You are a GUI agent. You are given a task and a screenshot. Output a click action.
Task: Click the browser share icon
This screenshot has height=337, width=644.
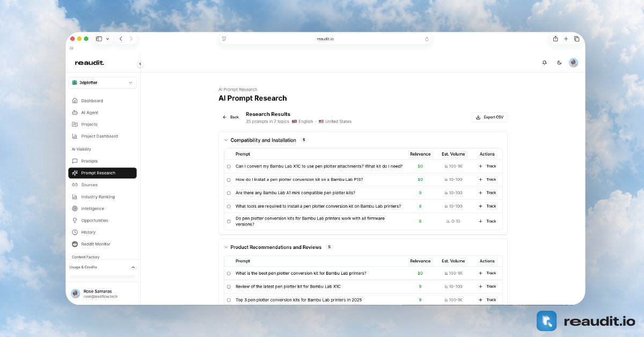[x=555, y=39]
